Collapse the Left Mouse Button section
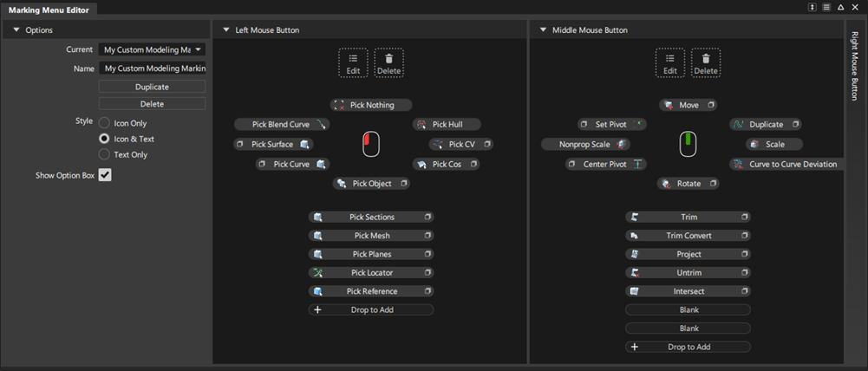 [225, 29]
